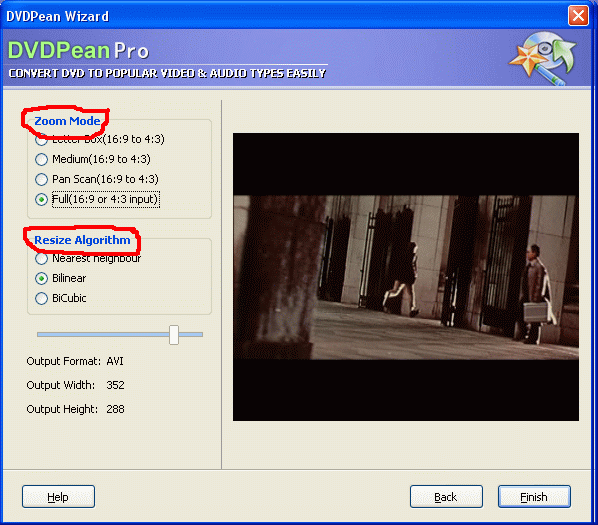Click the Output Format AVI value
Viewport: 598px width, 525px height.
pos(115,361)
